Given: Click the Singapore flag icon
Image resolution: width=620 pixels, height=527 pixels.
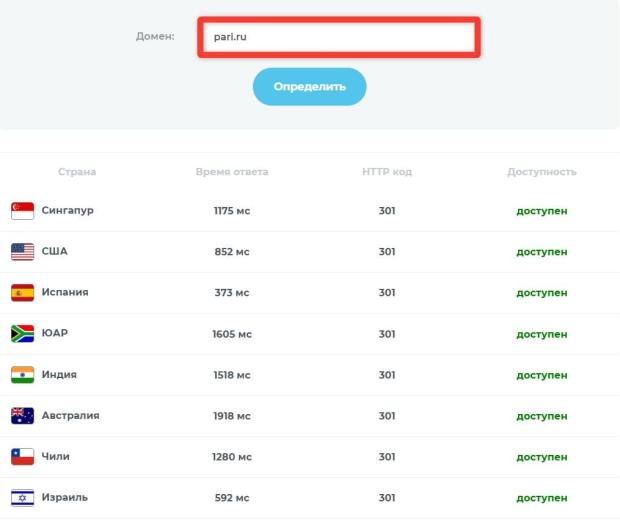Looking at the screenshot, I should 23,211.
